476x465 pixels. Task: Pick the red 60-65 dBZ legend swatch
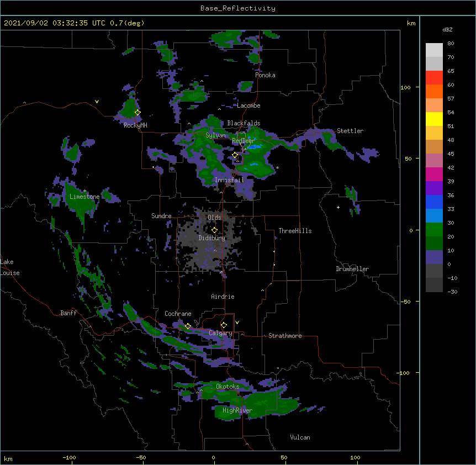[434, 77]
